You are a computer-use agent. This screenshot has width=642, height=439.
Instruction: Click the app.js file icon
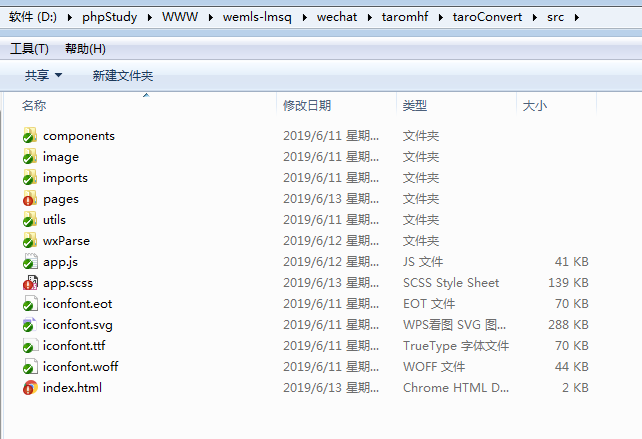(x=30, y=262)
